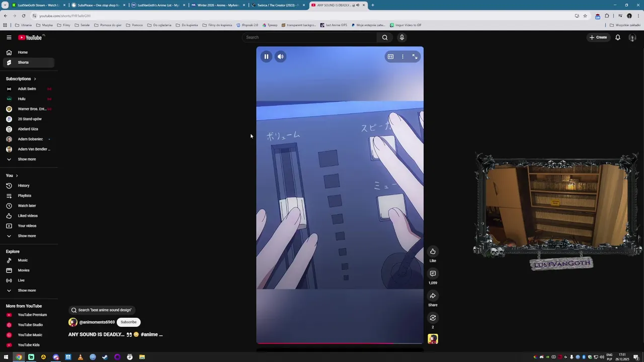Open Liked videos
This screenshot has height=362, width=644.
pos(28,216)
